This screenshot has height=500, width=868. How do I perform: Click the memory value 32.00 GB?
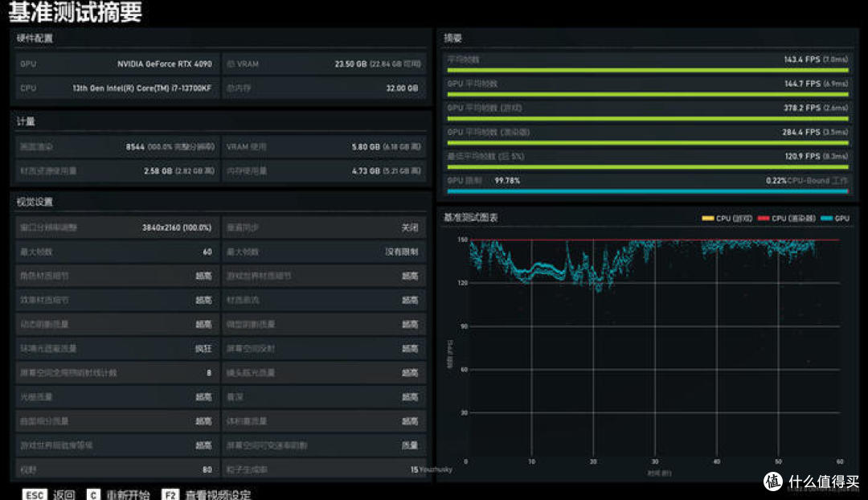(x=402, y=88)
